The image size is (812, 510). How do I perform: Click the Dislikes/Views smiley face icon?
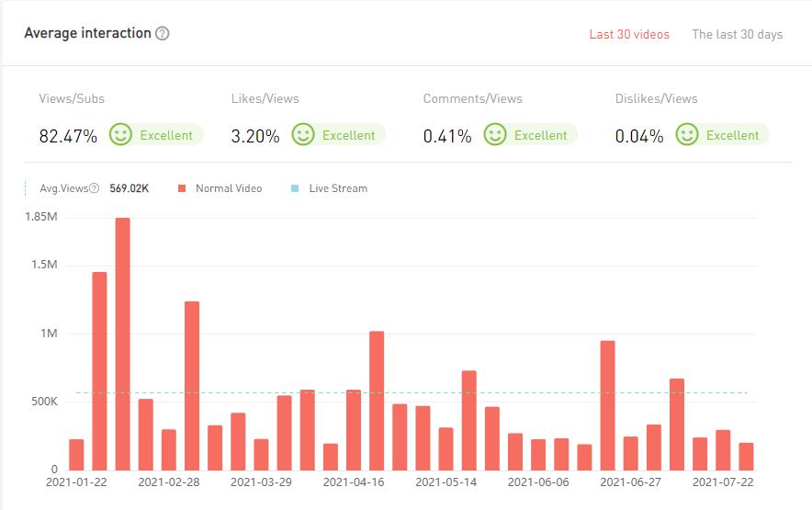pyautogui.click(x=687, y=135)
